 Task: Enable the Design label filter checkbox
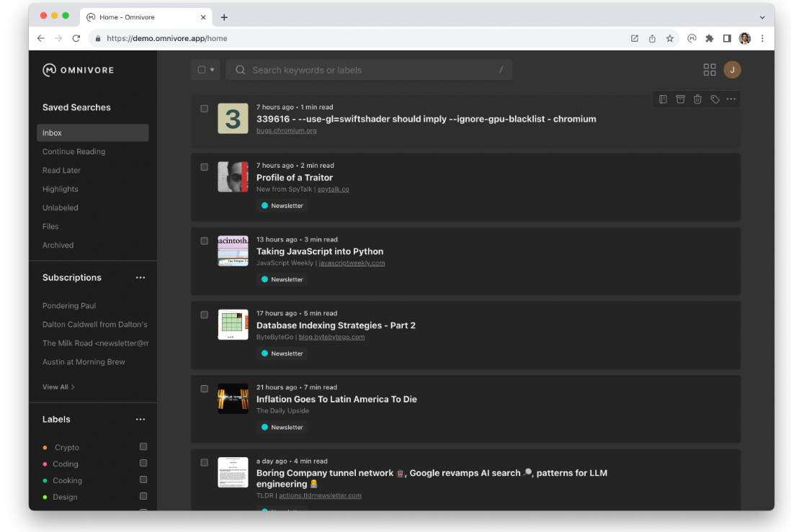point(143,496)
